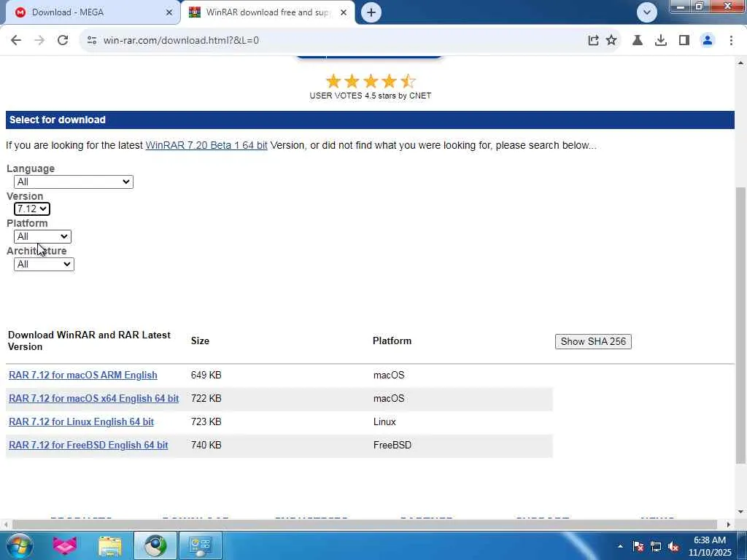Show hidden tray icons arrow
747x560 pixels.
[620, 546]
